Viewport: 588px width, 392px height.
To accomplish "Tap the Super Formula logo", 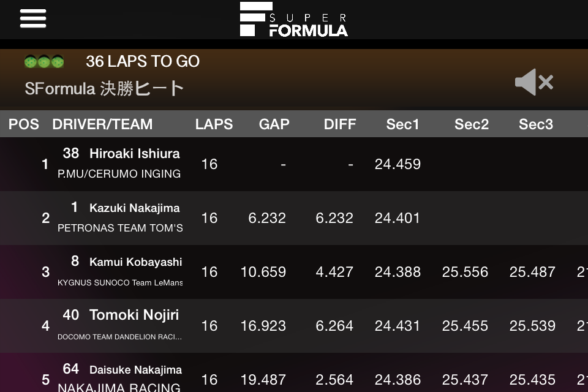I will 293,20.
